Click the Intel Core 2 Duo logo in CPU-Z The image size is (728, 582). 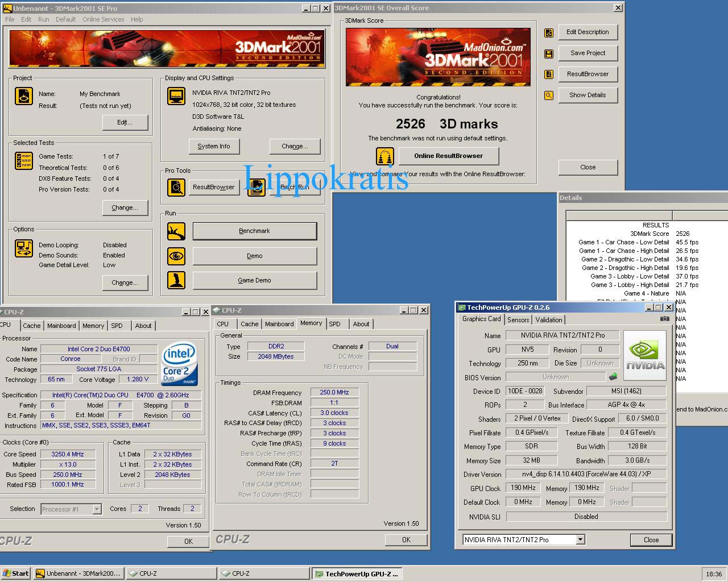click(179, 363)
